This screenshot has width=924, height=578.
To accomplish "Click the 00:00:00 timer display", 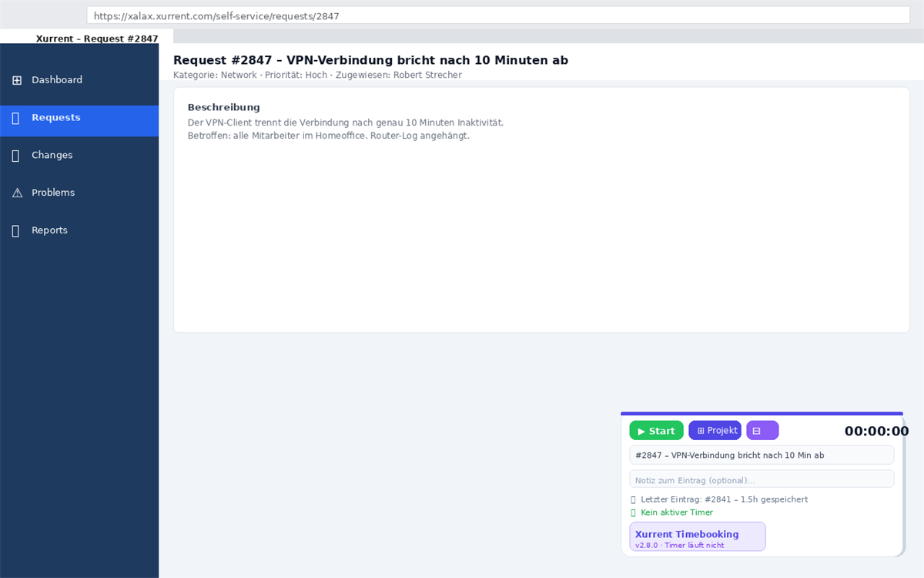I will (x=876, y=432).
